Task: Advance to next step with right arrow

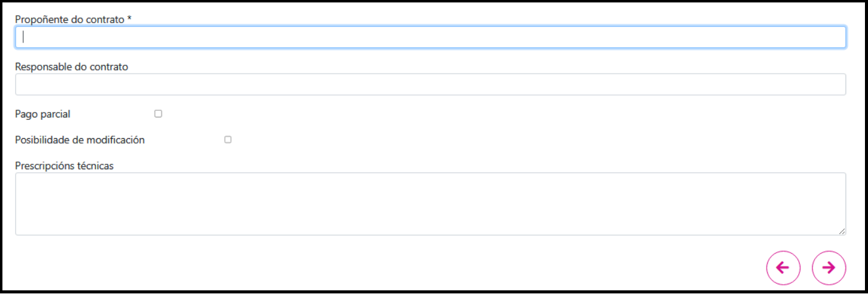Action: click(x=828, y=268)
